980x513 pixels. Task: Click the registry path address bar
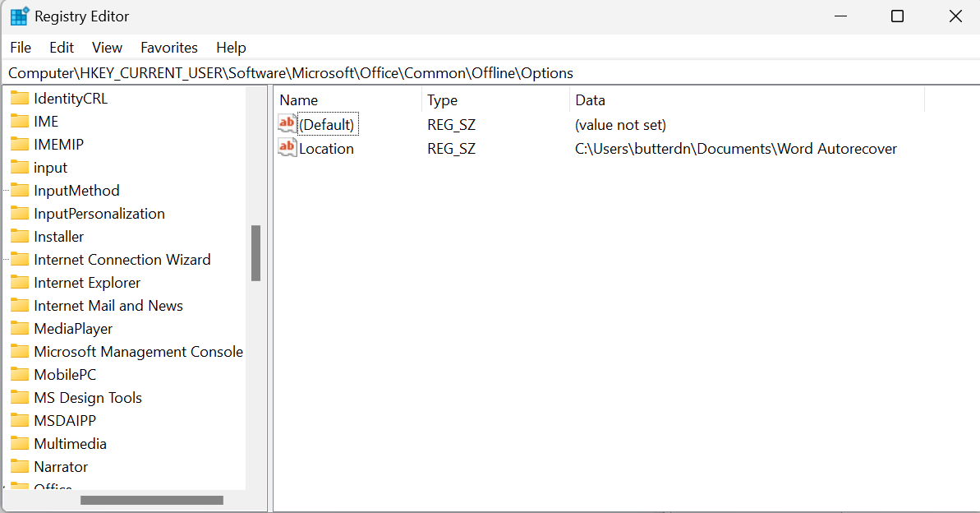point(490,73)
